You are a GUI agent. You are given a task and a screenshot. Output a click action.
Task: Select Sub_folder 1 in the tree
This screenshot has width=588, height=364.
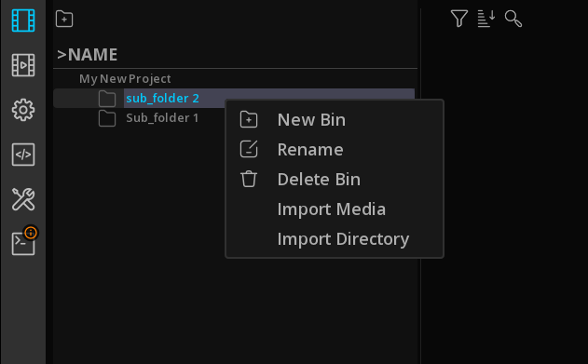[x=162, y=118]
